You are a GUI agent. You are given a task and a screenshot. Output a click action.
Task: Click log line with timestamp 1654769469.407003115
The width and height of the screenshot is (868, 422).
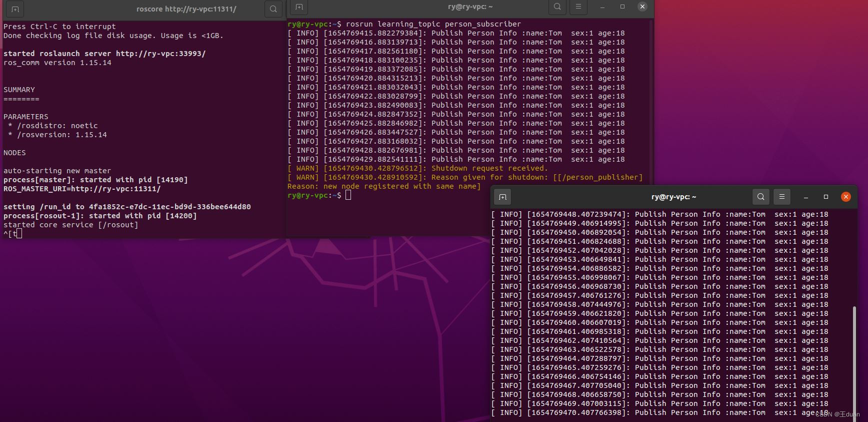click(x=659, y=403)
